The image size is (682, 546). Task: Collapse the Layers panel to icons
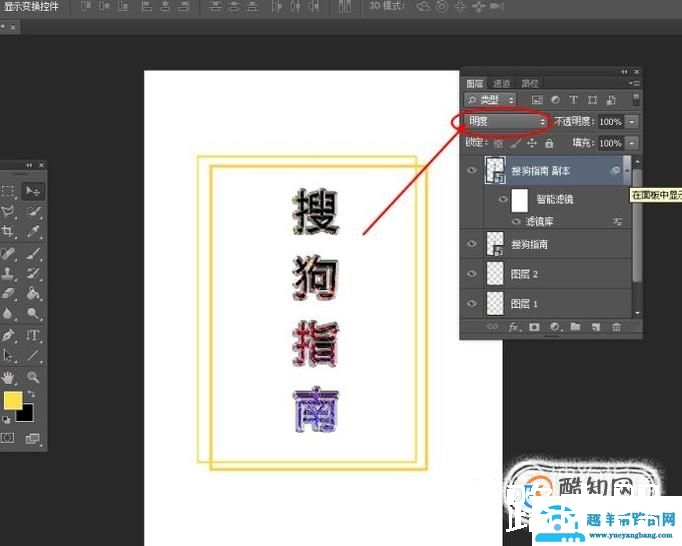coord(625,71)
